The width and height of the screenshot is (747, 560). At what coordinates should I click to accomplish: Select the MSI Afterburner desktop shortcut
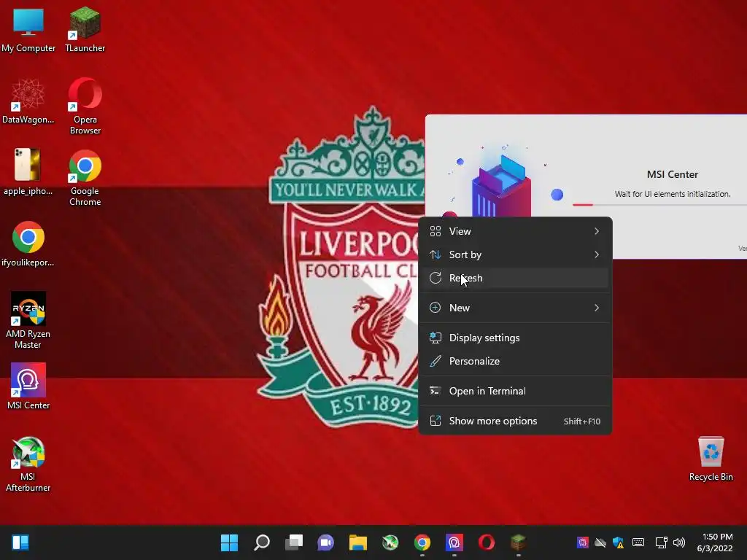(x=28, y=464)
